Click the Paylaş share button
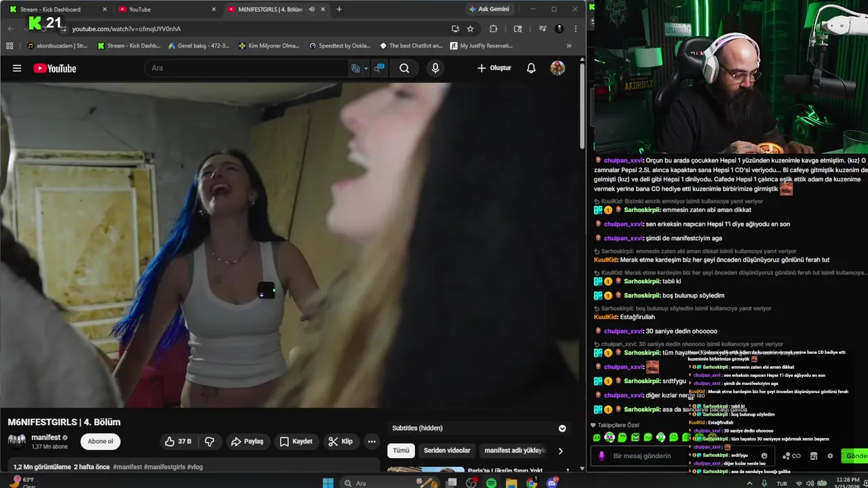868x488 pixels. [x=248, y=441]
